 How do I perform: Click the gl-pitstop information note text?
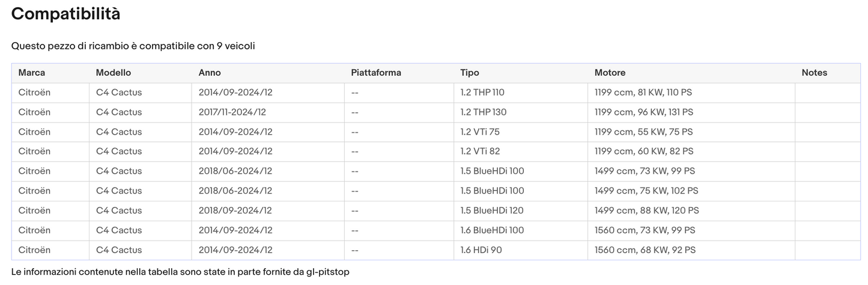click(180, 272)
